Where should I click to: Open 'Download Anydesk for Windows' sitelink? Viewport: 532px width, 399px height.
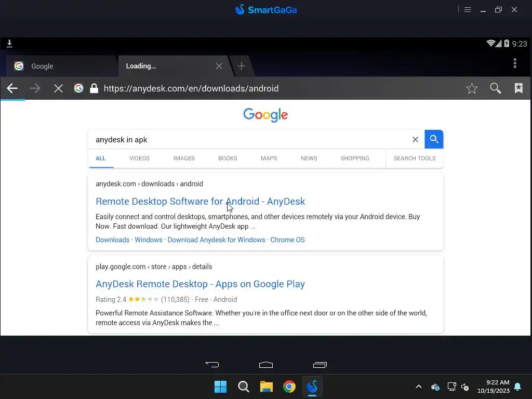pos(216,240)
